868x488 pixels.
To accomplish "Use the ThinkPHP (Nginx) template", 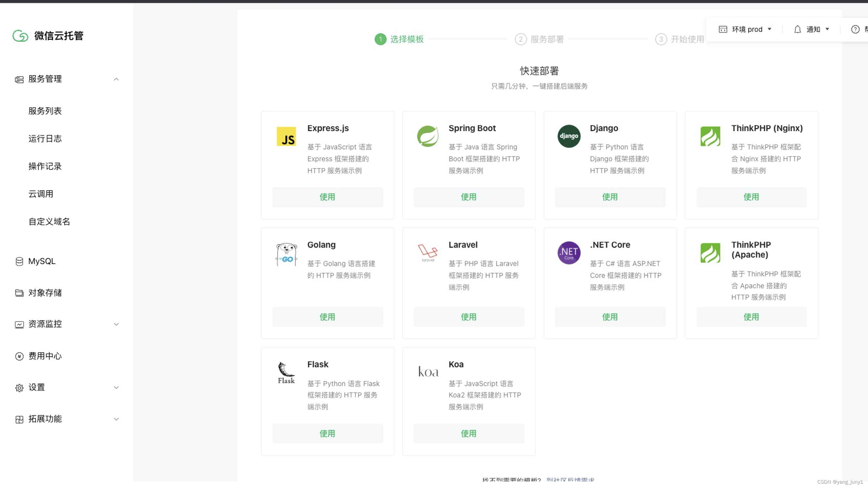I will click(751, 197).
